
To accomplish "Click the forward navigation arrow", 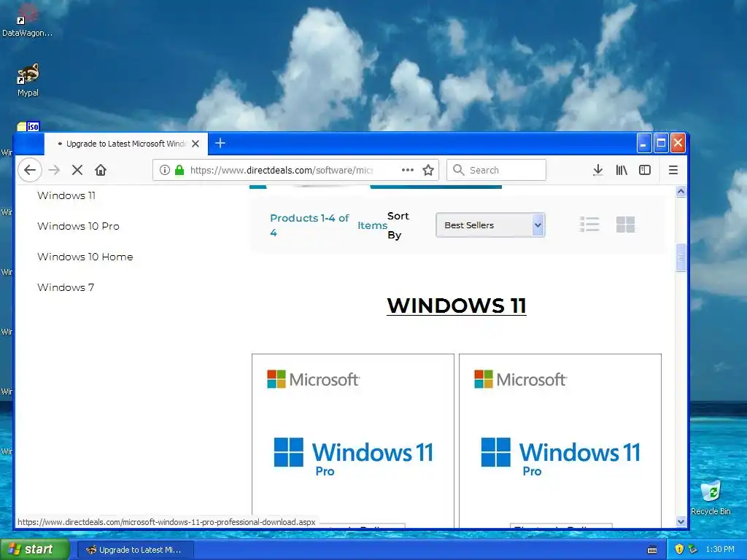I will [x=54, y=170].
